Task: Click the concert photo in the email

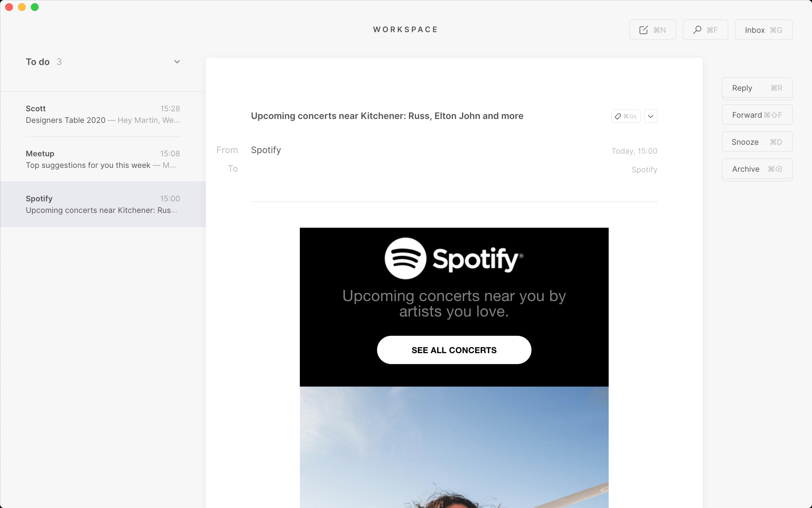Action: 454,447
